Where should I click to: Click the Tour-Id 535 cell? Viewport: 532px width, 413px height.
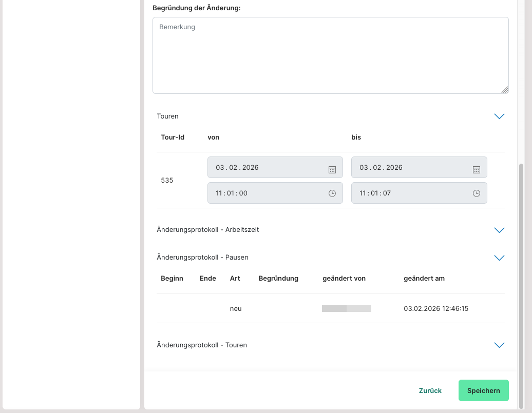[167, 181]
